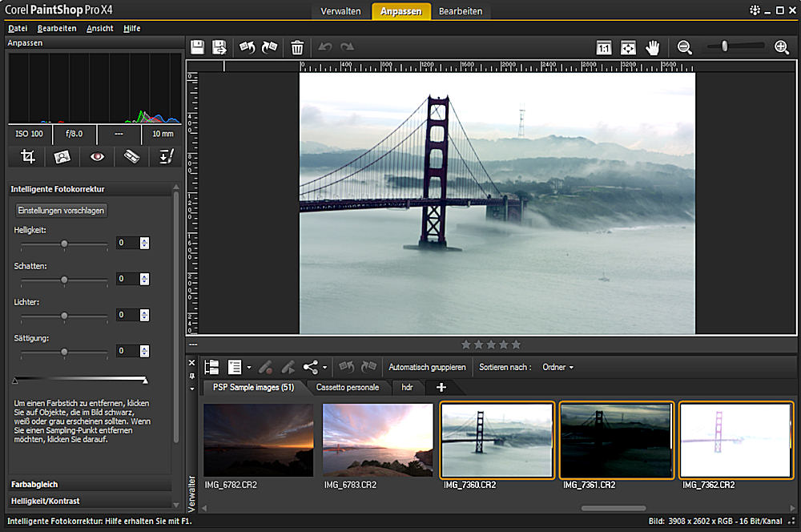Click the Helligkeit spinner arrows
The width and height of the screenshot is (801, 532).
pyautogui.click(x=144, y=243)
